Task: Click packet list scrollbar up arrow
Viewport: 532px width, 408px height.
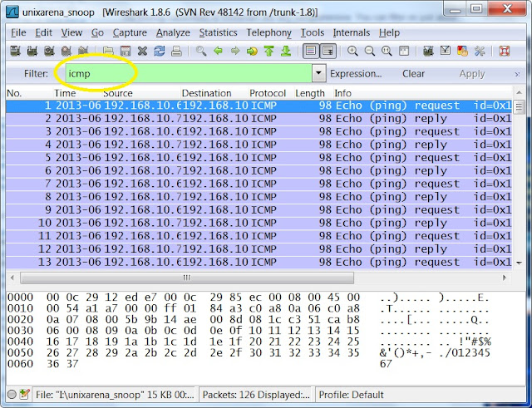Action: (519, 92)
